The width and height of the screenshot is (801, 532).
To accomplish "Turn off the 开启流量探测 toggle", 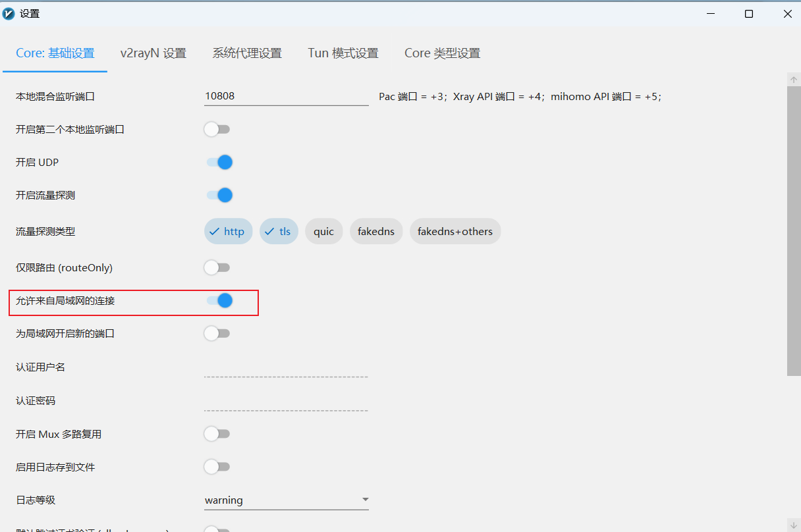I will point(219,195).
